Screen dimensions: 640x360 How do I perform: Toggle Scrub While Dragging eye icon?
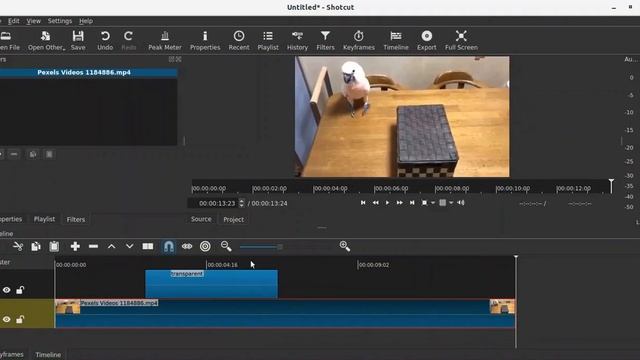click(187, 246)
